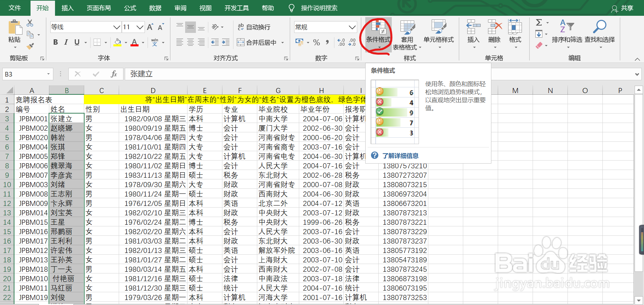Image resolution: width=644 pixels, height=305 pixels.
Task: Enable 自动换行 wrap text
Action: click(255, 27)
